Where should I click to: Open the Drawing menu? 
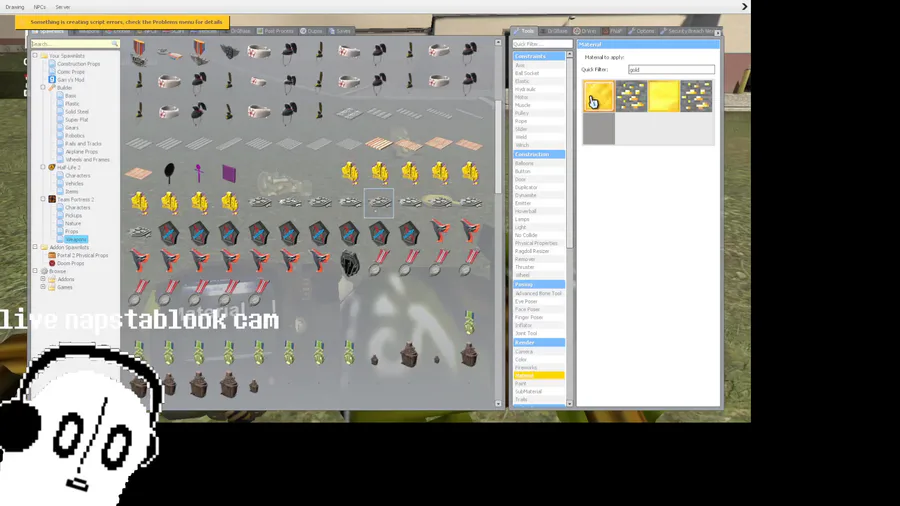15,7
